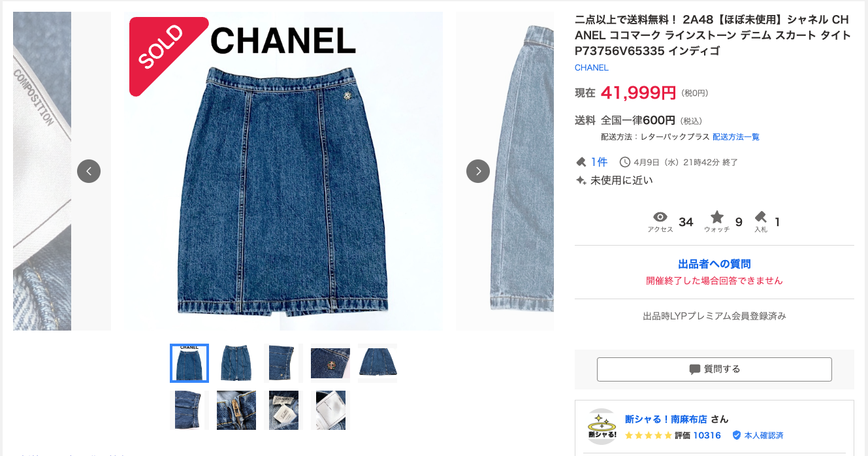Open the 1件 bid history link
Screen dimensions: 868x456
599,162
